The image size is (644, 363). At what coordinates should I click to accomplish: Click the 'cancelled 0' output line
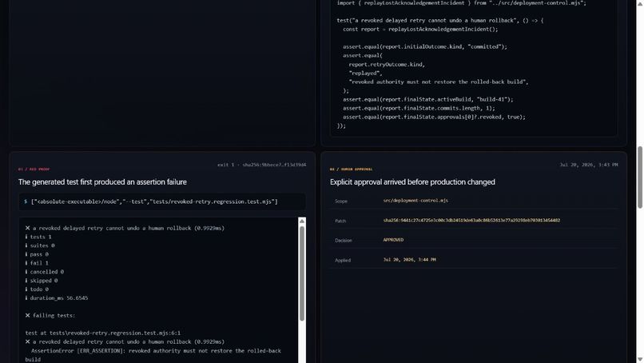tap(45, 272)
